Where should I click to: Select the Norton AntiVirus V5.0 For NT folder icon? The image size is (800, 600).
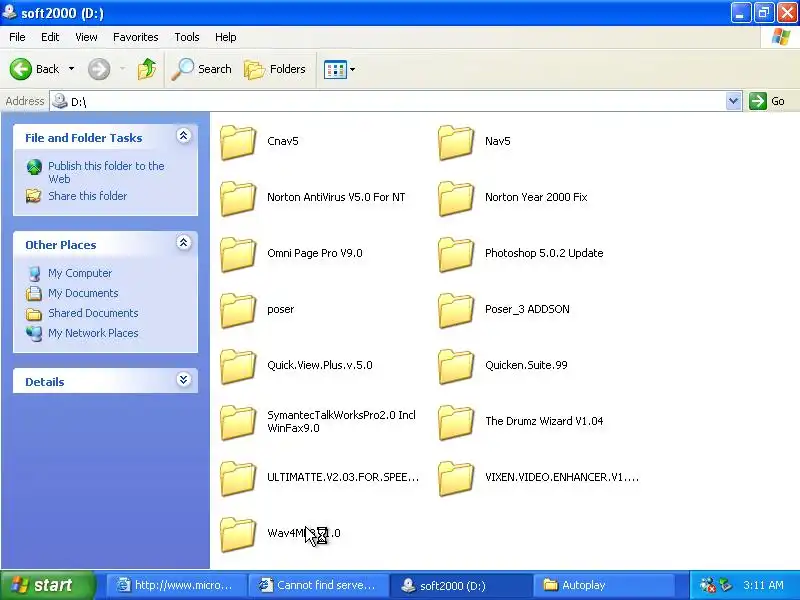(238, 198)
